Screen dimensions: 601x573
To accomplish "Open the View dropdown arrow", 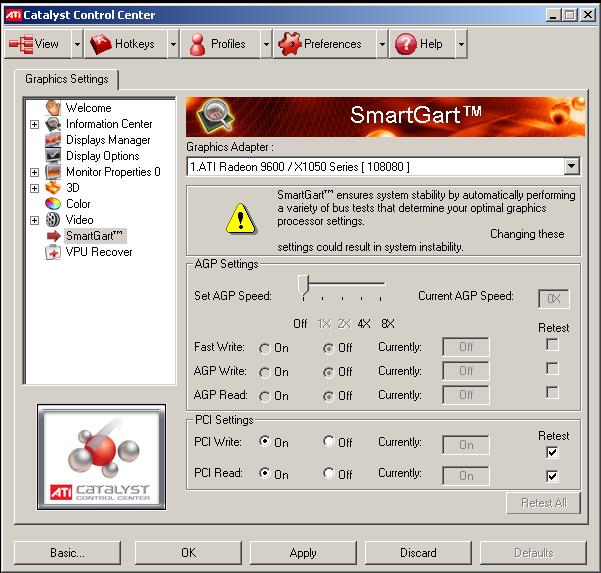I will (77, 44).
